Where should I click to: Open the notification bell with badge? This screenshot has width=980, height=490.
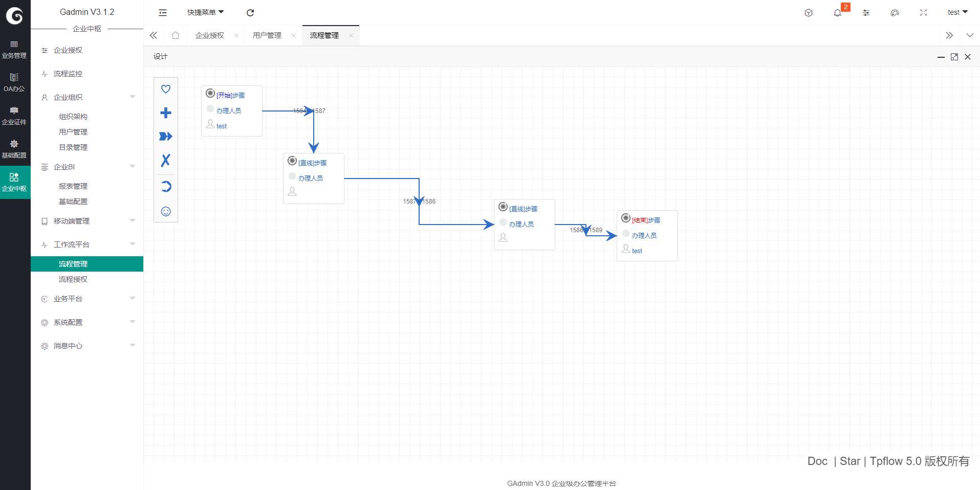click(837, 13)
